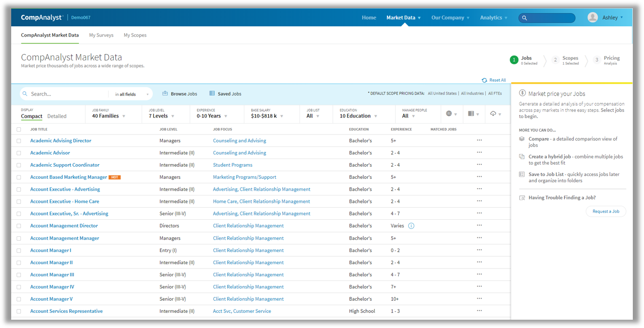The width and height of the screenshot is (644, 328).
Task: Toggle the select-all jobs header checkbox
Action: point(19,130)
